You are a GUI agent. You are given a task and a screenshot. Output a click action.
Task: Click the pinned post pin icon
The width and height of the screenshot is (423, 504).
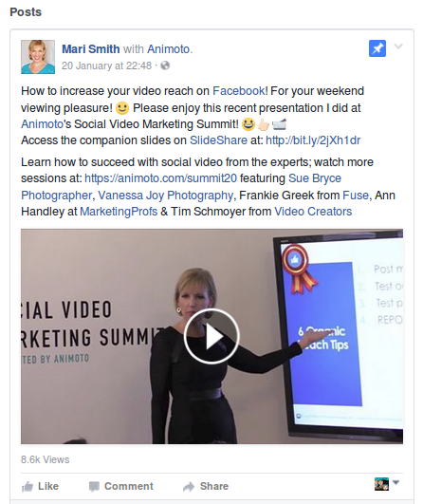coord(377,48)
